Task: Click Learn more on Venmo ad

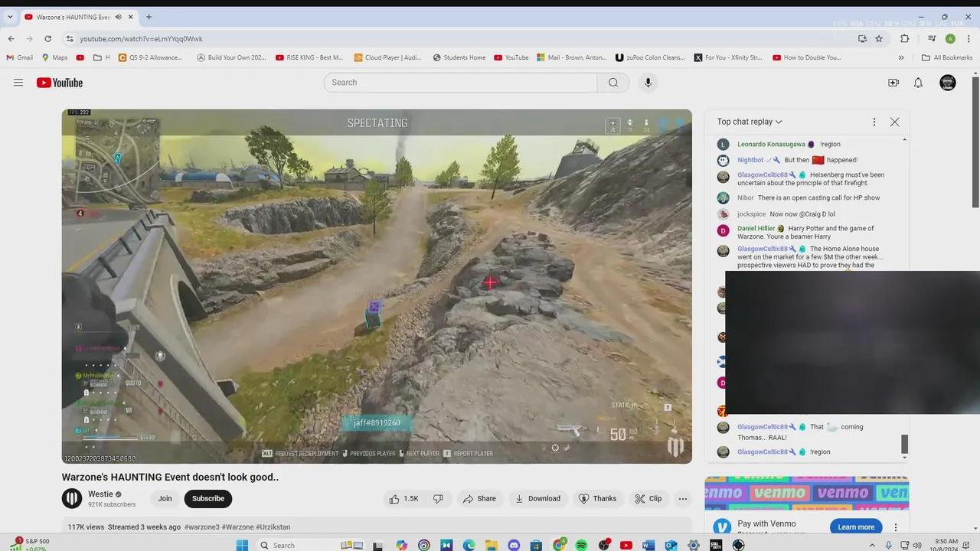Action: click(x=856, y=527)
